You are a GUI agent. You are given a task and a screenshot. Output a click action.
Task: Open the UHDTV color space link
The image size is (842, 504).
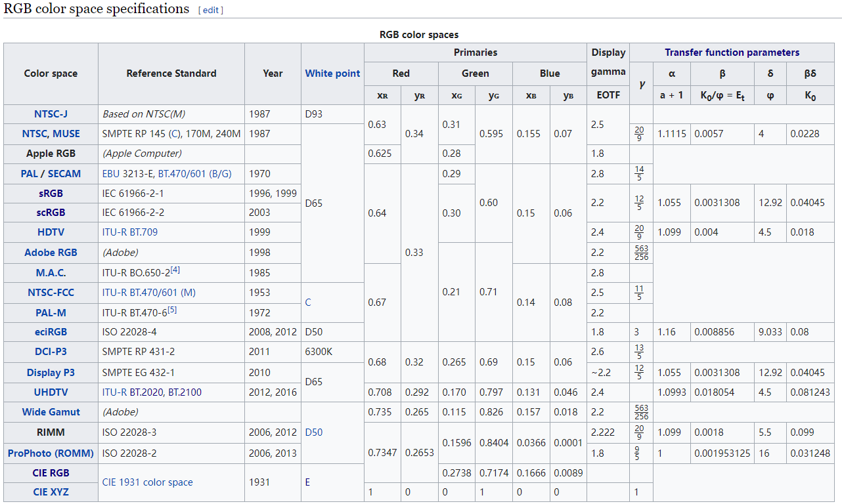point(51,392)
